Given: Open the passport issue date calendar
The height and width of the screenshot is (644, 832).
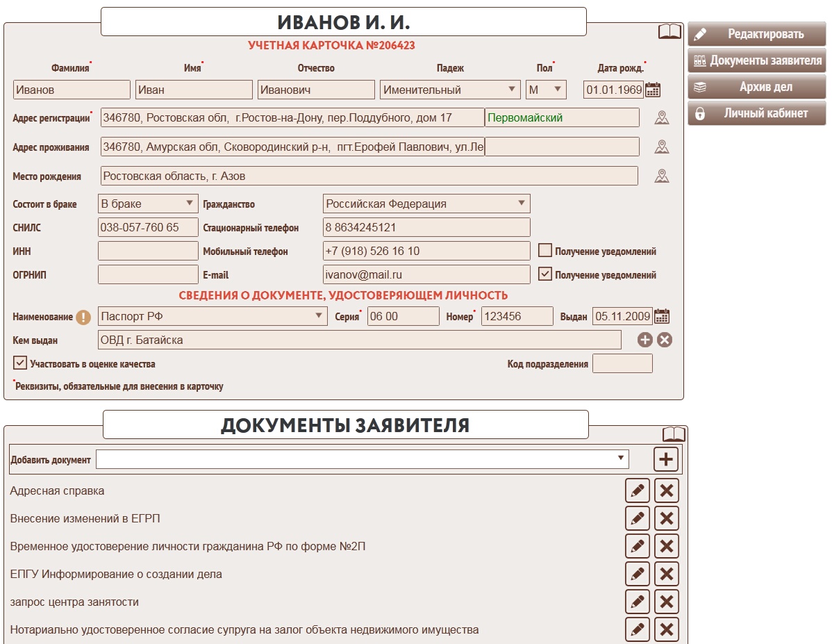Looking at the screenshot, I should pos(662,317).
